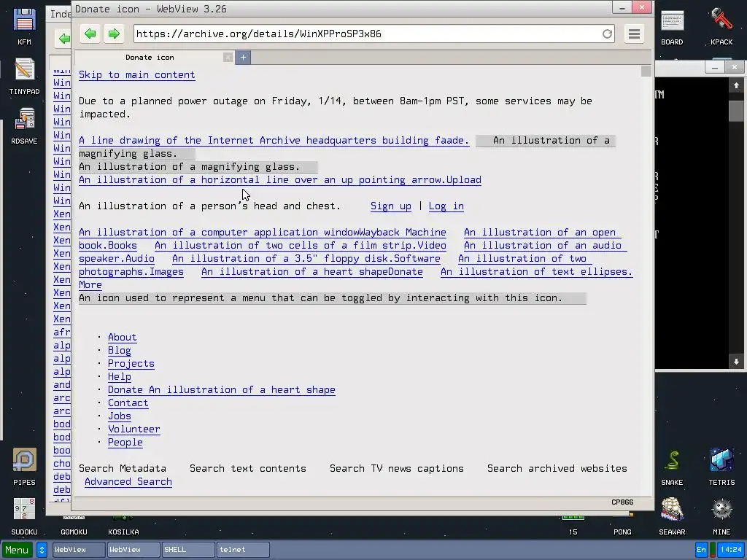
Task: Click the CP866 encoding status text
Action: click(622, 502)
